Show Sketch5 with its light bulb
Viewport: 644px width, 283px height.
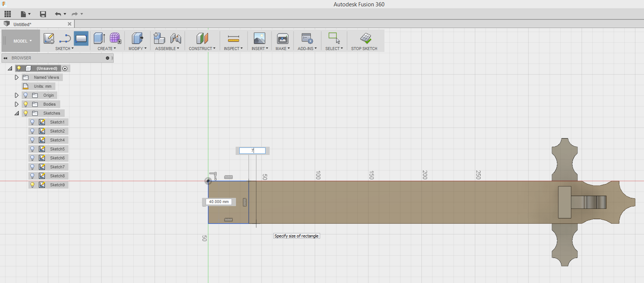[x=33, y=149]
